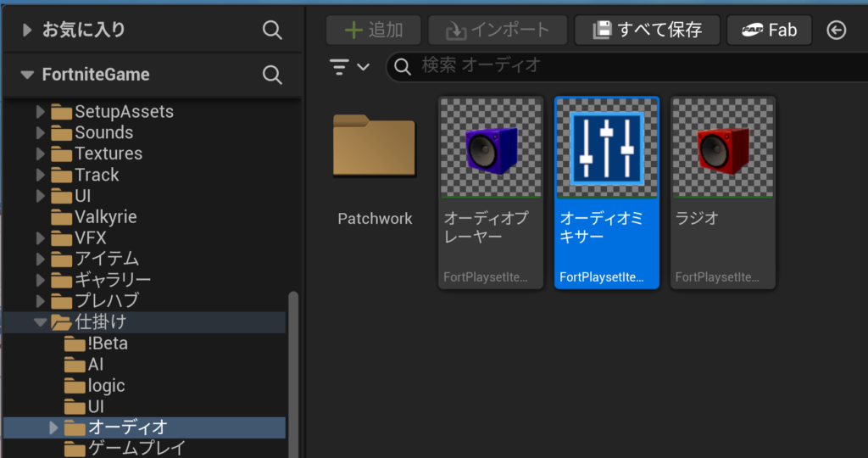Select the ゲームプレイ folder
Screen dimensions: 868x458
pyautogui.click(x=125, y=449)
